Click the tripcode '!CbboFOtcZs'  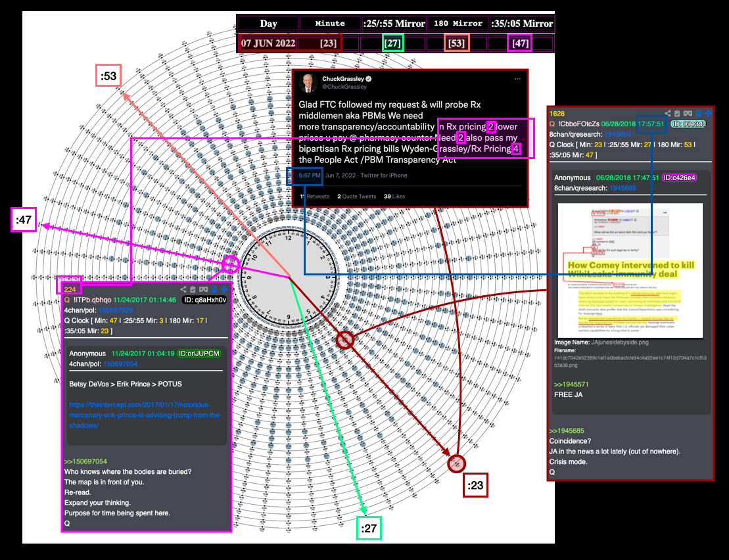[579, 124]
